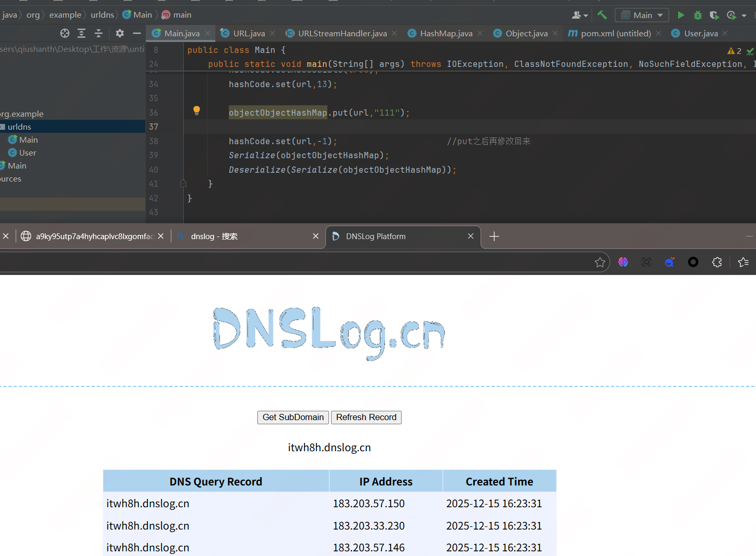The image size is (756, 556).
Task: Switch to the DNSLog Platform browser tab
Action: (403, 237)
